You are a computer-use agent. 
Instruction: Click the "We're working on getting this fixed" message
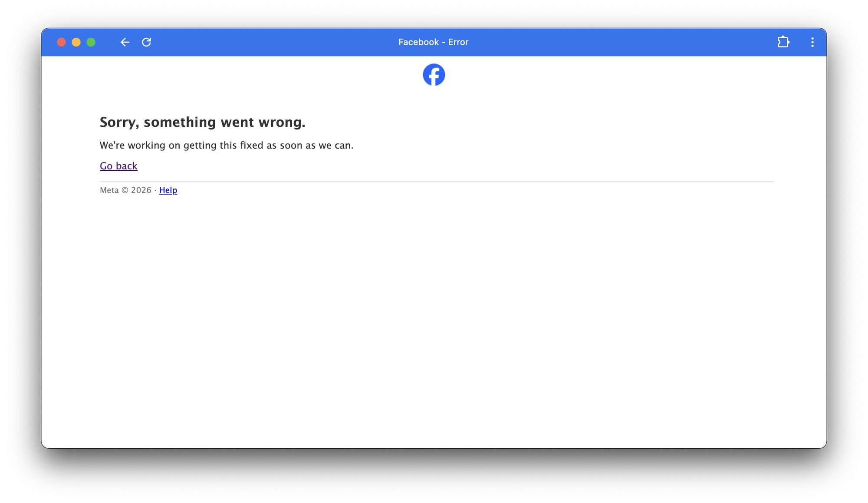[x=227, y=145]
